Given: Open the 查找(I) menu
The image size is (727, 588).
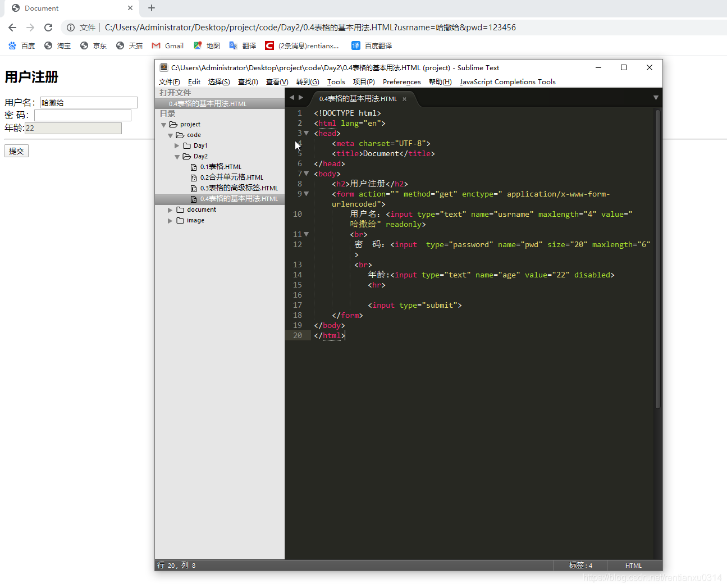Looking at the screenshot, I should tap(248, 82).
